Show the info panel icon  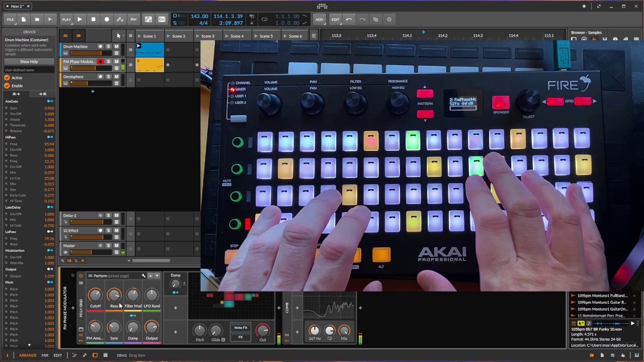pyautogui.click(x=7, y=355)
